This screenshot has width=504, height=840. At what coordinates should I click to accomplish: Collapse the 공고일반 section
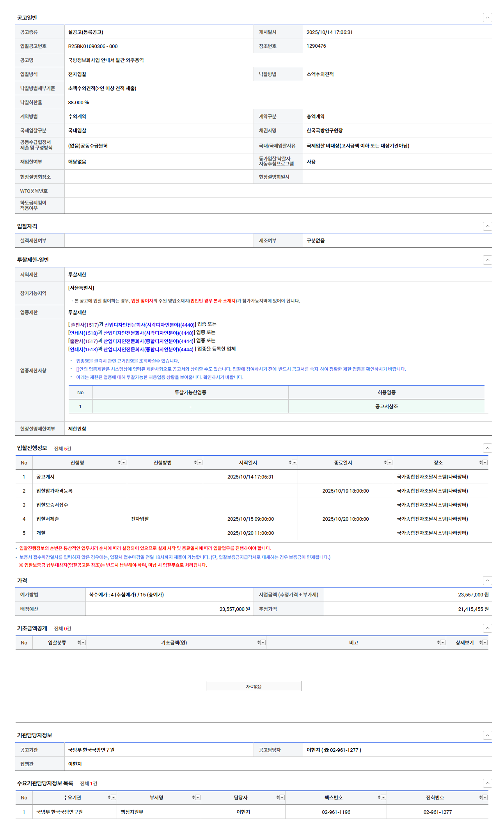point(487,18)
